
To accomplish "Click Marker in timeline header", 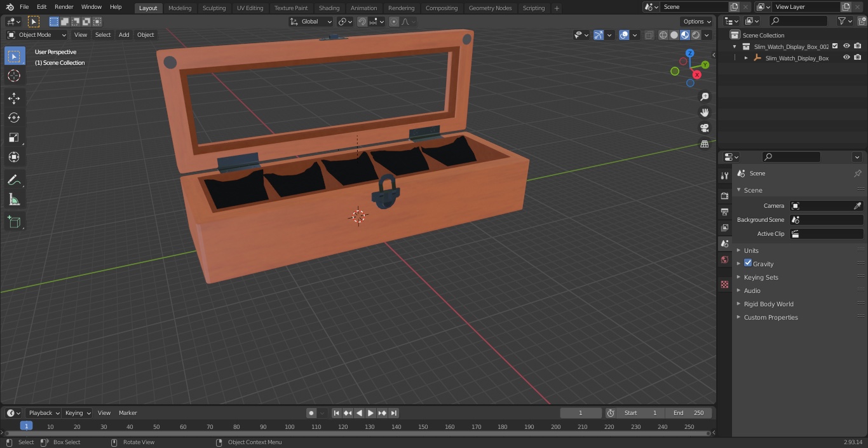I will click(128, 413).
